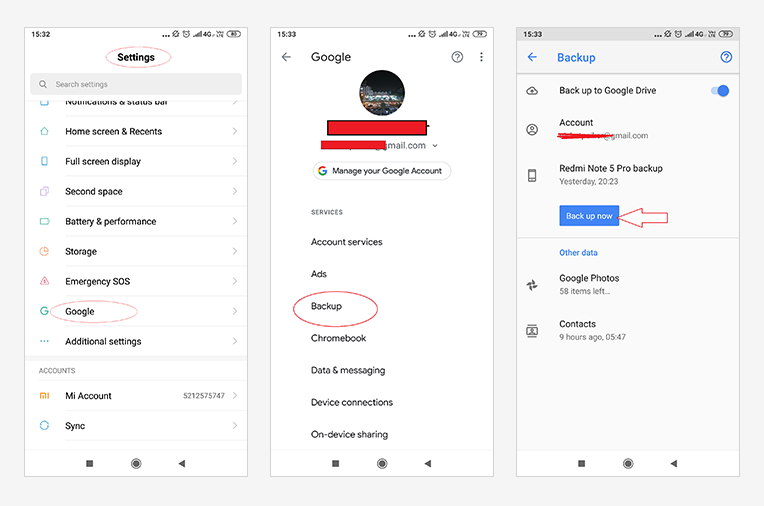The image size is (764, 506).
Task: Click the Mi Account logo icon
Action: pos(44,396)
